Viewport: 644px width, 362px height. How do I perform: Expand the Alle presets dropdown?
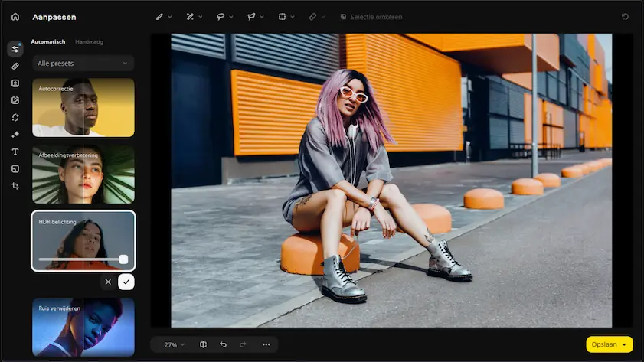coord(83,64)
